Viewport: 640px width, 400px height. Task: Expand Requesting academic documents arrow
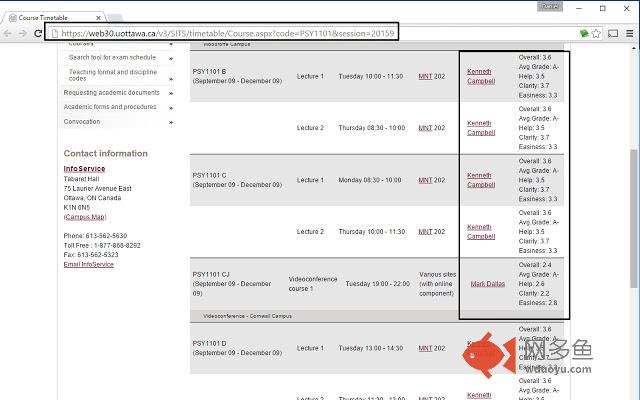pos(171,93)
